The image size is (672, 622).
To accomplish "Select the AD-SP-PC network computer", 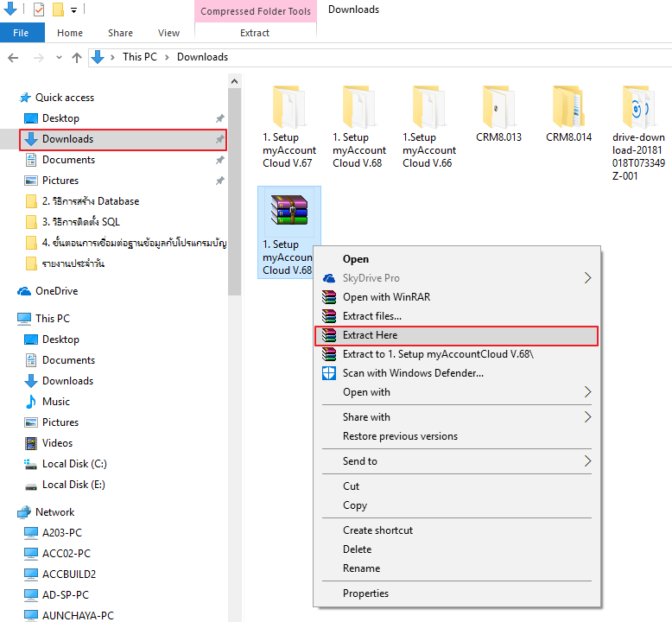I will (65, 595).
